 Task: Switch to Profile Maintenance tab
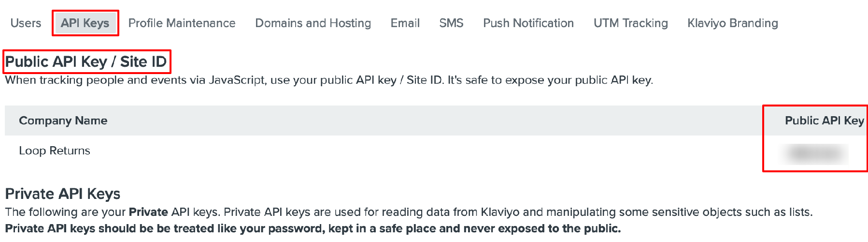[182, 23]
